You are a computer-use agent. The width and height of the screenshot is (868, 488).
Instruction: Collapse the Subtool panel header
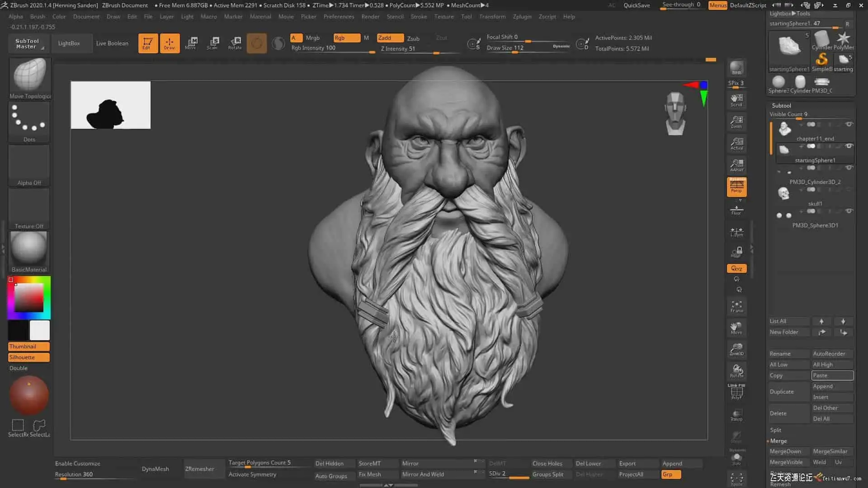pyautogui.click(x=781, y=105)
